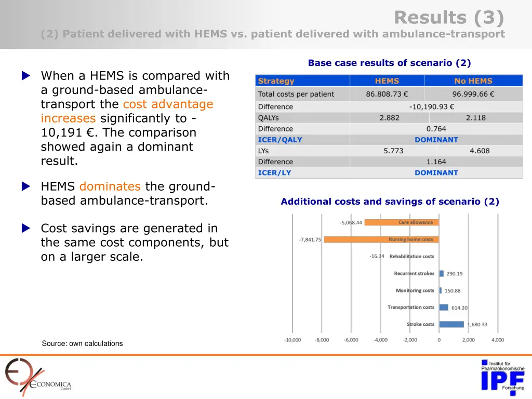Click the QALY value '2.118'

click(476, 118)
